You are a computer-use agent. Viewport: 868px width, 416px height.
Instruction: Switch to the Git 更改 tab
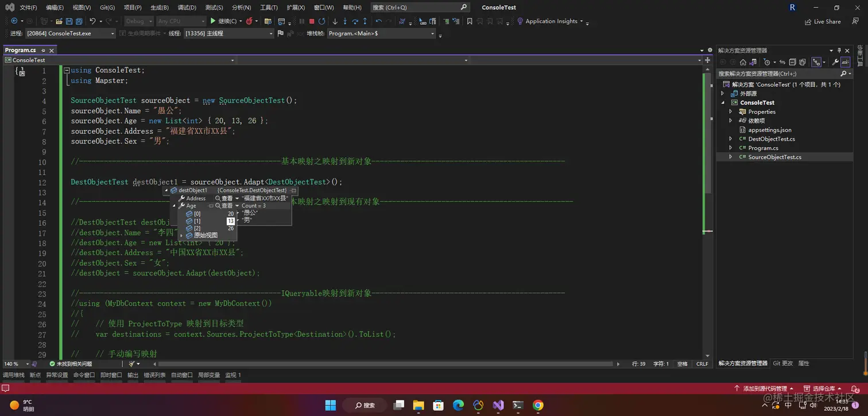click(782, 363)
